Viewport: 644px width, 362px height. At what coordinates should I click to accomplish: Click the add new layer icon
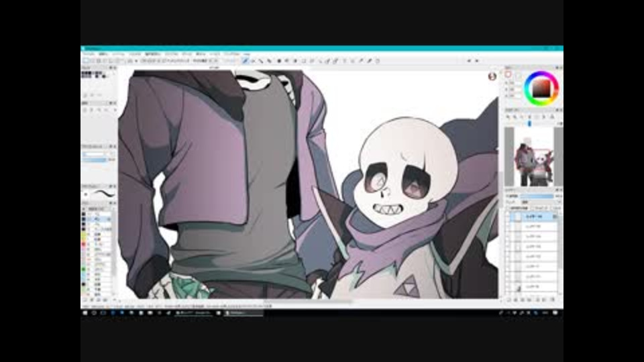[x=509, y=300]
